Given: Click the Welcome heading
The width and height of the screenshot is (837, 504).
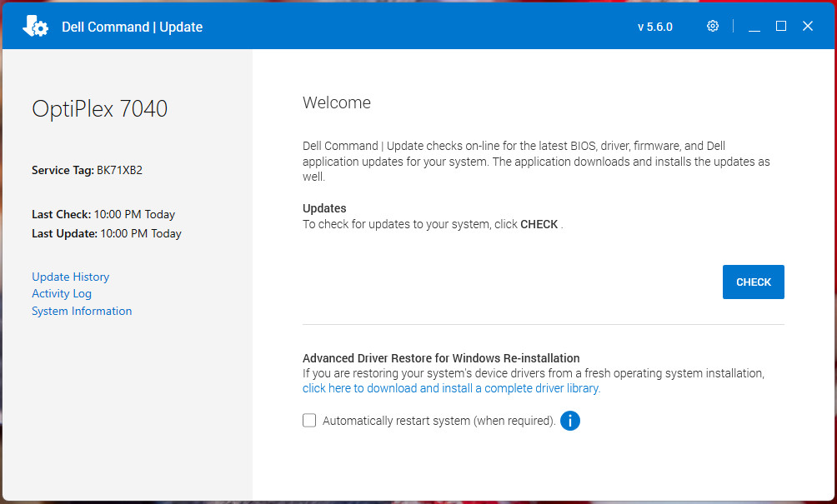Looking at the screenshot, I should pos(337,102).
